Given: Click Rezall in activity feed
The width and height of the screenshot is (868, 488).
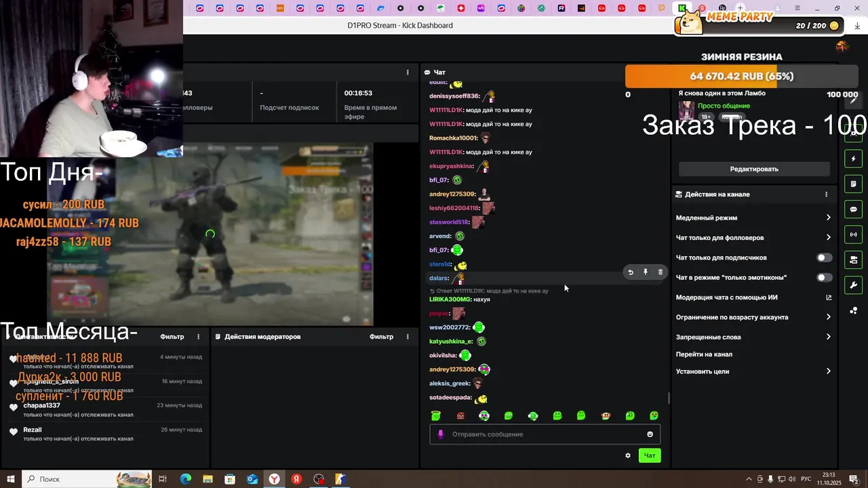Looking at the screenshot, I should point(33,430).
